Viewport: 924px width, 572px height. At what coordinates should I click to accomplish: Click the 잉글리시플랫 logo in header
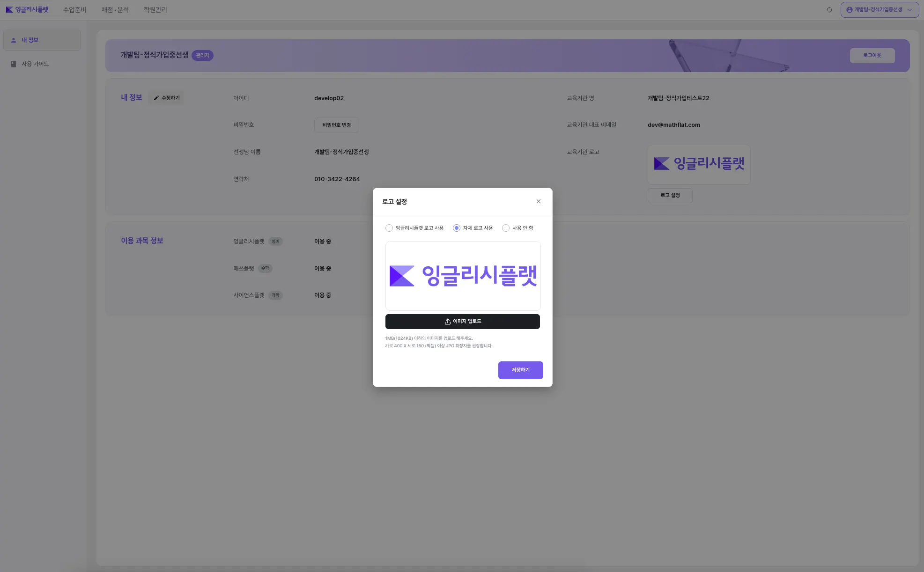[27, 9]
